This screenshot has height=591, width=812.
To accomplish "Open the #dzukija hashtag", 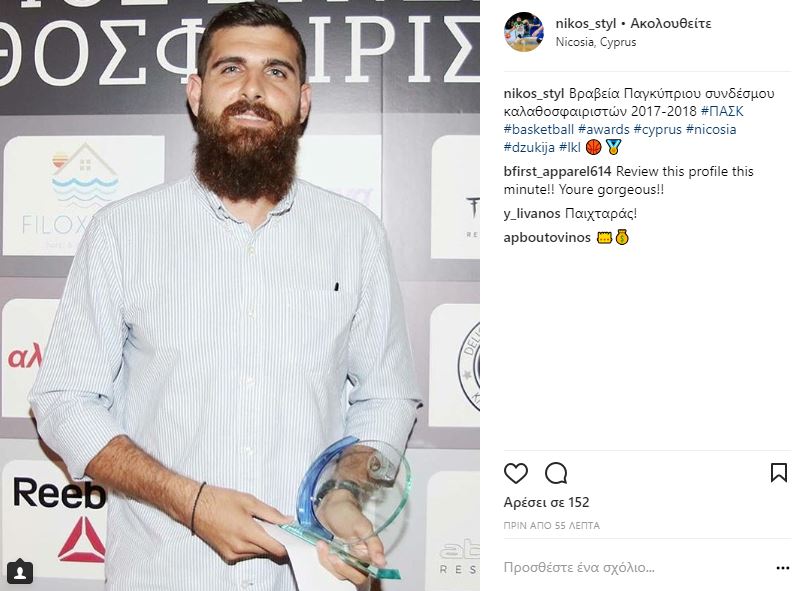I will click(x=529, y=147).
